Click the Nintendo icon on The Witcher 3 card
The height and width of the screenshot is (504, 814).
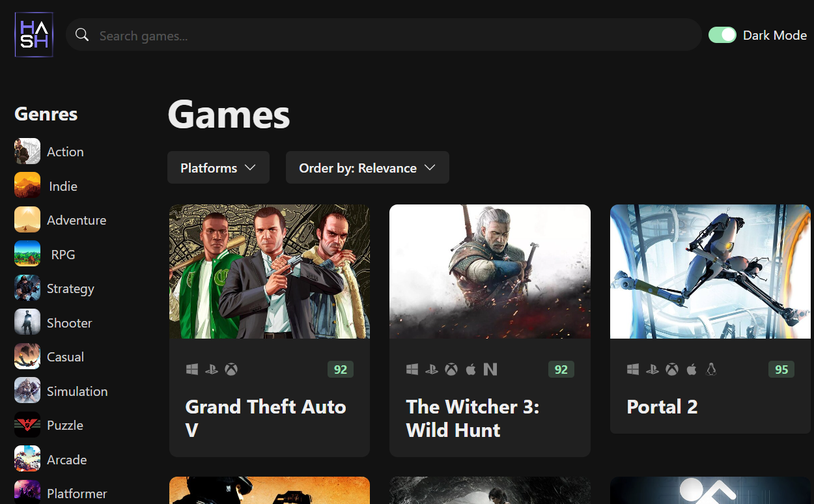point(490,370)
